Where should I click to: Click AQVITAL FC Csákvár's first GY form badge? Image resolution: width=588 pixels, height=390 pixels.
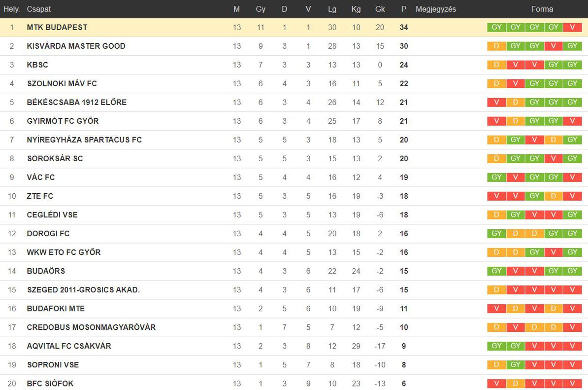click(x=496, y=346)
